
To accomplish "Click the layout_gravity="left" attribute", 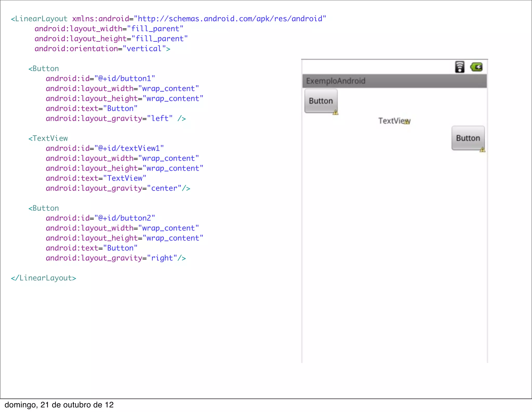I will [x=109, y=118].
